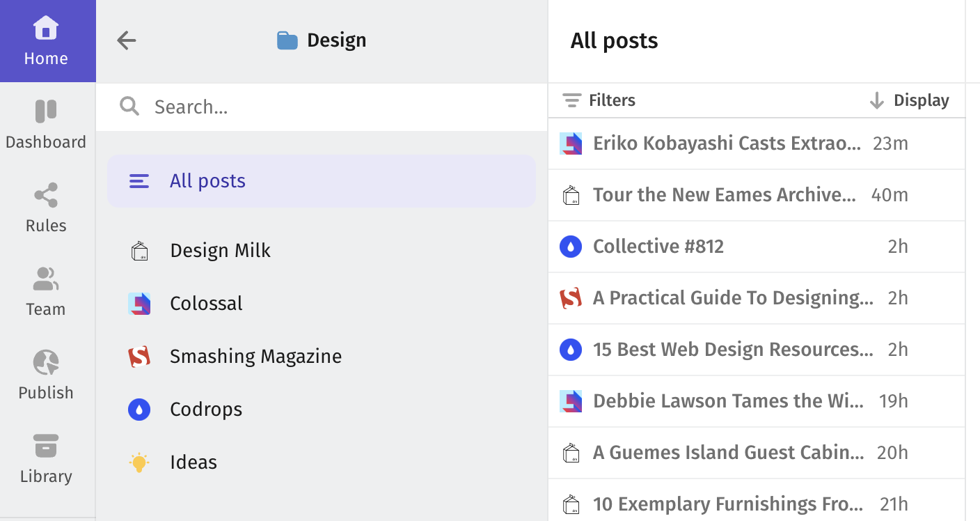Click the sort direction arrow next to Display

(876, 100)
